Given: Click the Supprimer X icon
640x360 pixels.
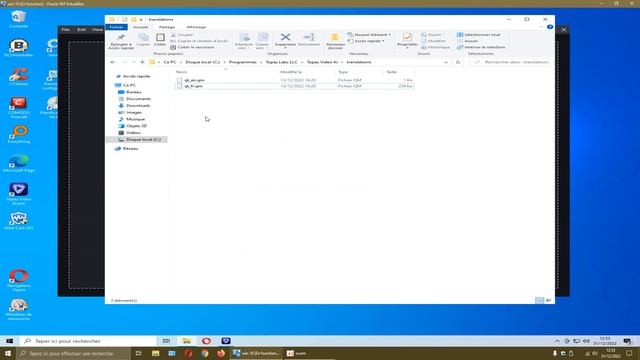Looking at the screenshot, I should click(x=285, y=37).
